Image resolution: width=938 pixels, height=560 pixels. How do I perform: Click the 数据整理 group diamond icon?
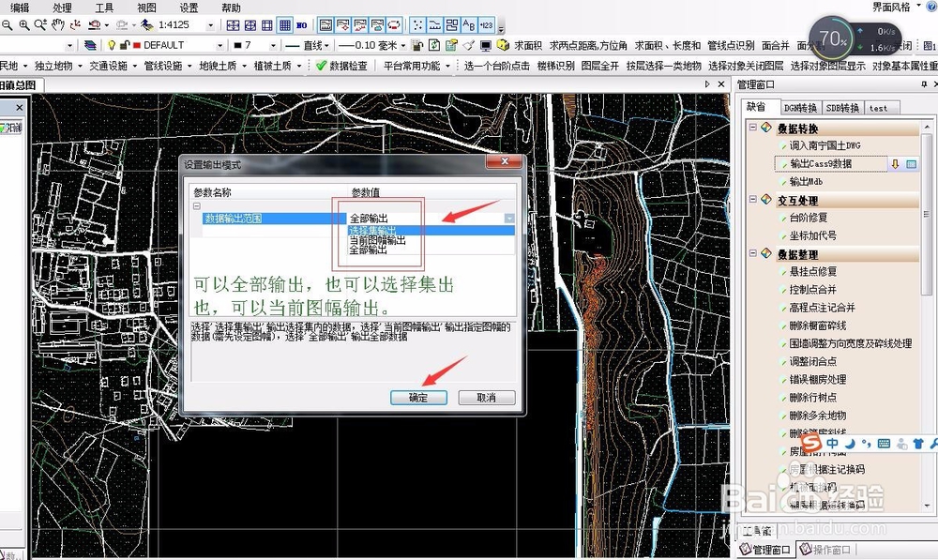pyautogui.click(x=766, y=253)
